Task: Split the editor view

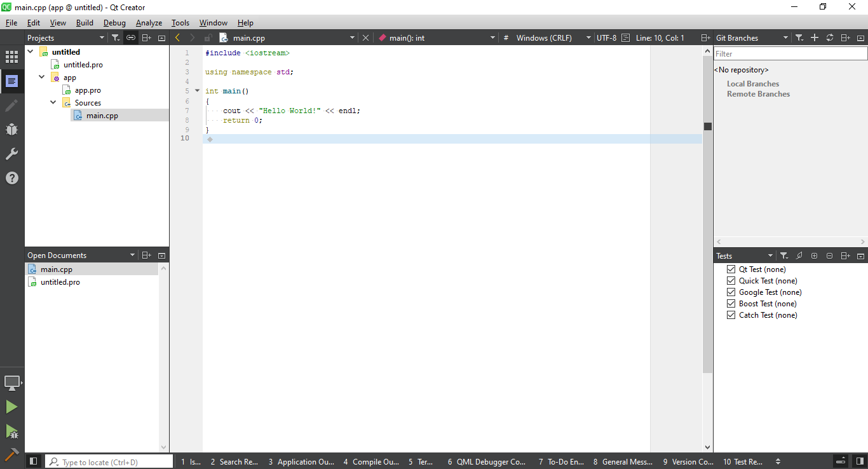Action: pyautogui.click(x=705, y=38)
